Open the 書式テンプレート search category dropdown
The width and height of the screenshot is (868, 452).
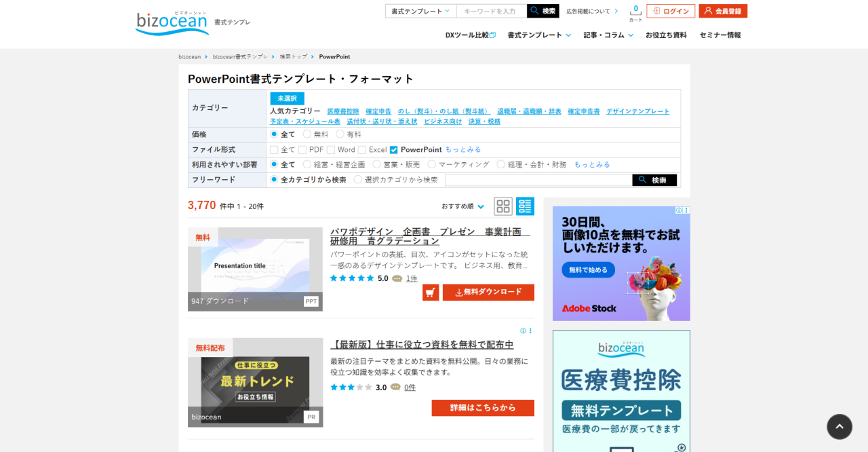click(420, 11)
